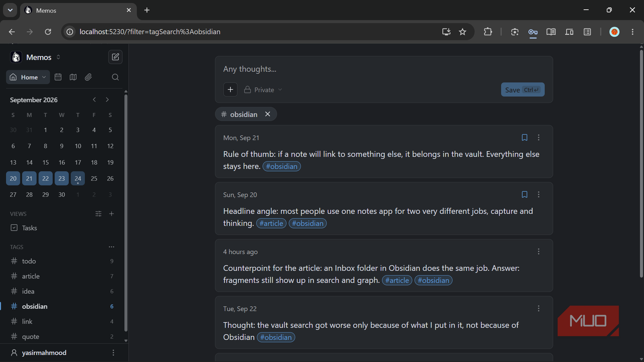Viewport: 644px width, 362px height.
Task: Open the browser profile avatar
Action: click(614, 32)
